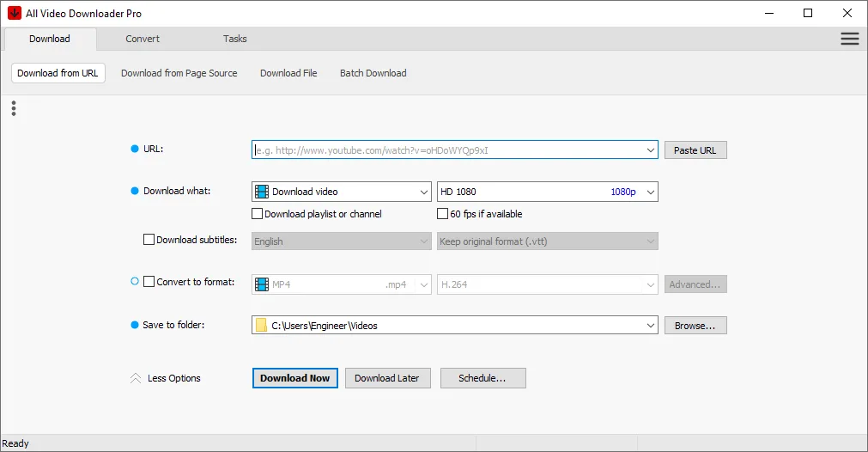Click the blue bullet next to URL
Screen dimensions: 868x452
(x=134, y=150)
